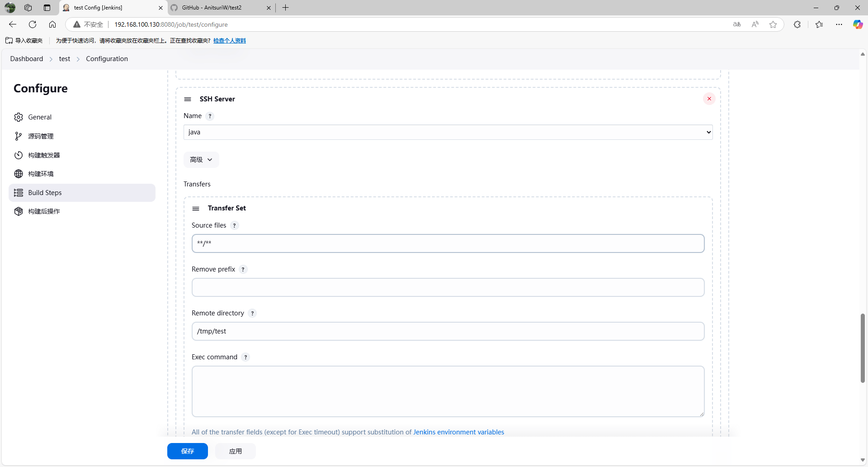Click the SSH Server drag handle icon
Screen dimensions: 868x467
click(x=188, y=99)
